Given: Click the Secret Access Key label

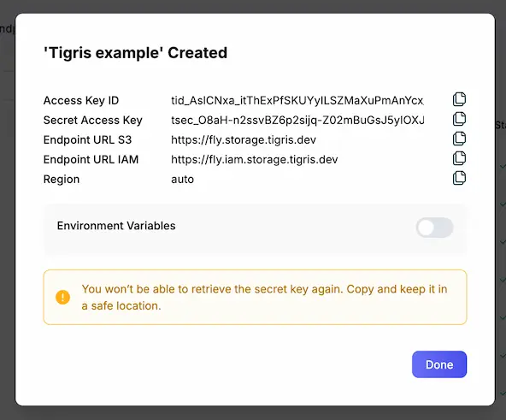Looking at the screenshot, I should 93,121.
